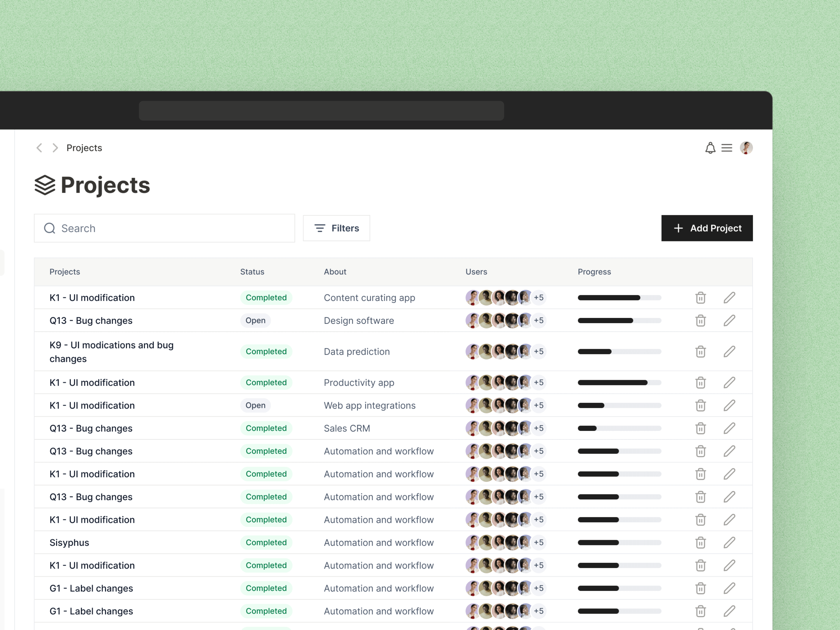Open the profile avatar in the top right
This screenshot has width=840, height=630.
tap(747, 148)
